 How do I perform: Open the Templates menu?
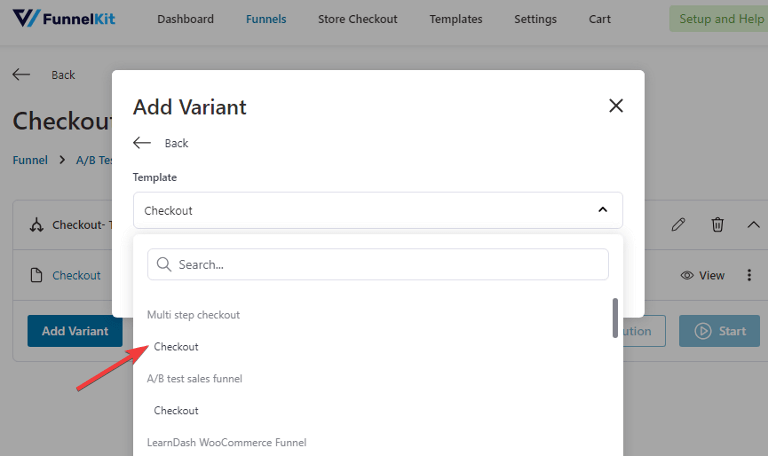pos(456,19)
